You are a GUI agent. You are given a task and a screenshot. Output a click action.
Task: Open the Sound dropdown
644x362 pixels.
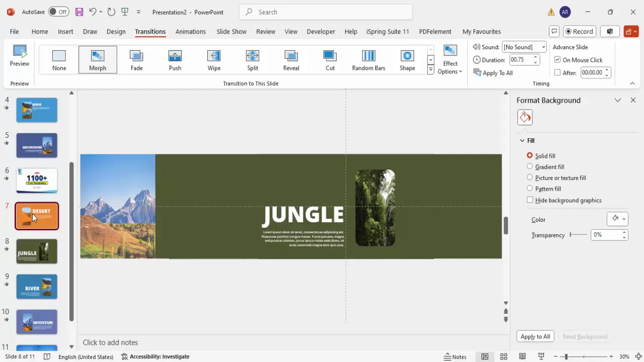coord(543,47)
